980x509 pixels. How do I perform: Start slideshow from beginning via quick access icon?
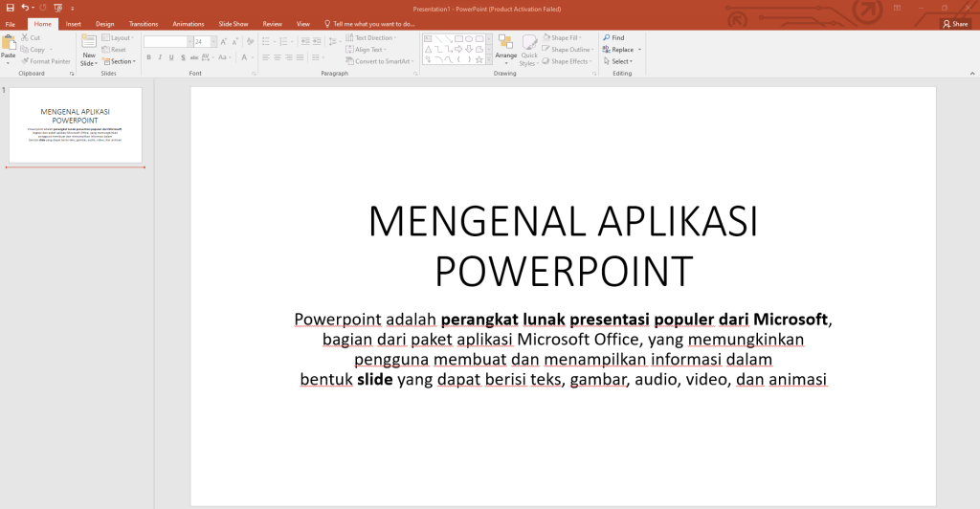(58, 8)
